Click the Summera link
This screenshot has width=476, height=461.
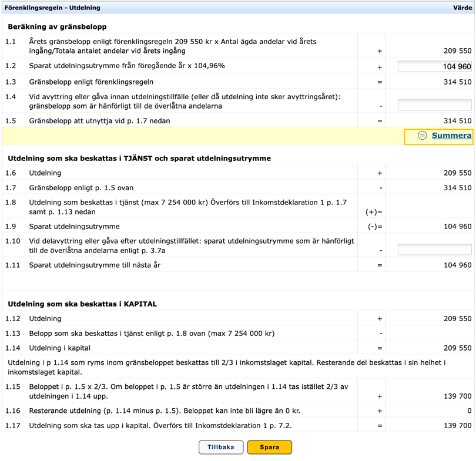(452, 136)
